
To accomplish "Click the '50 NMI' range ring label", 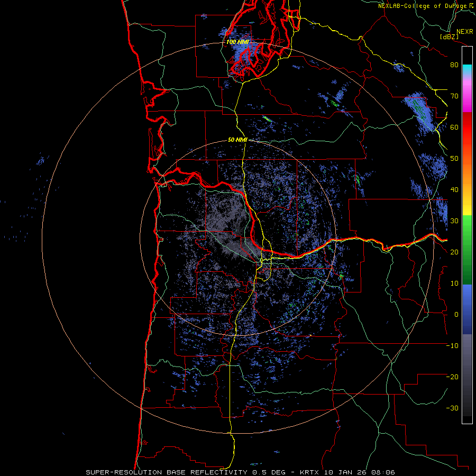I will [237, 140].
